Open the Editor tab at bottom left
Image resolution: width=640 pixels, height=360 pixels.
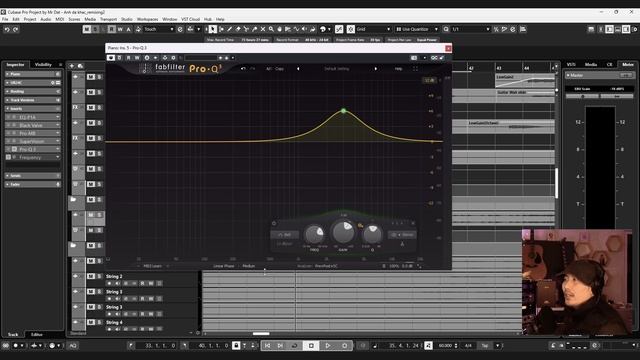(37, 334)
